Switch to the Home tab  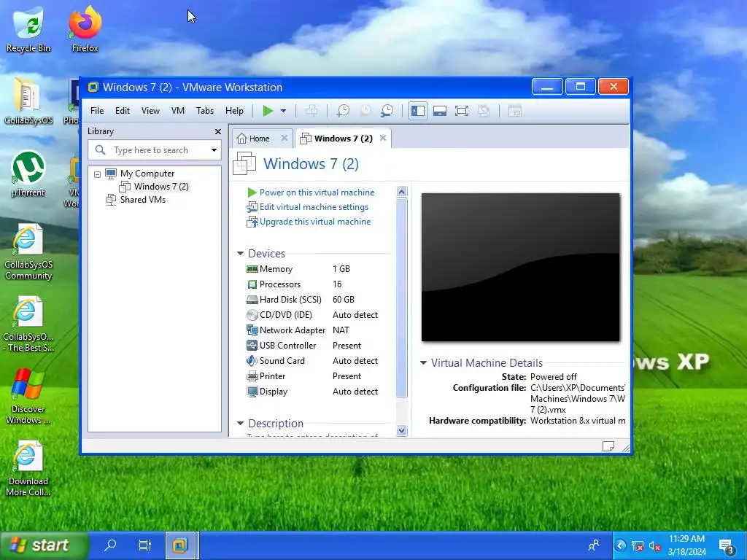260,139
